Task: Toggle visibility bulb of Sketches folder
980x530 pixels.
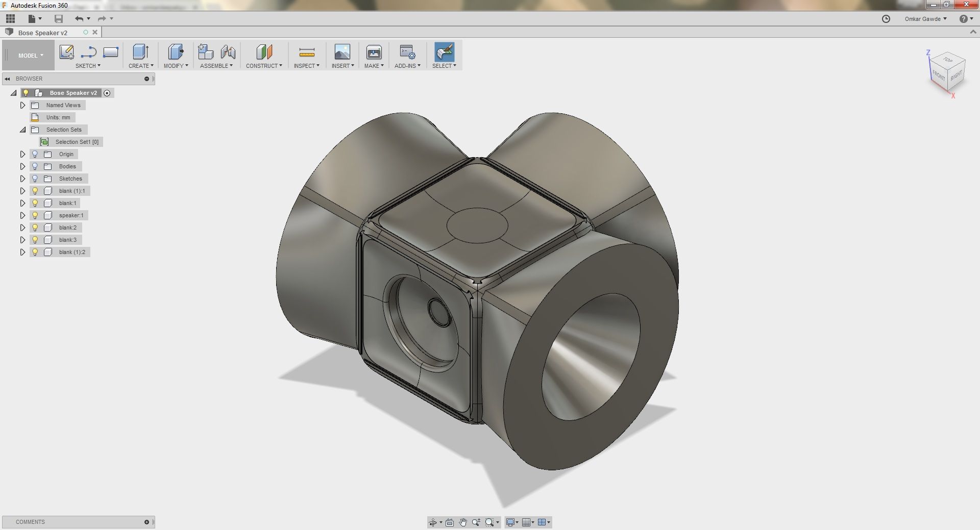Action: pos(35,179)
